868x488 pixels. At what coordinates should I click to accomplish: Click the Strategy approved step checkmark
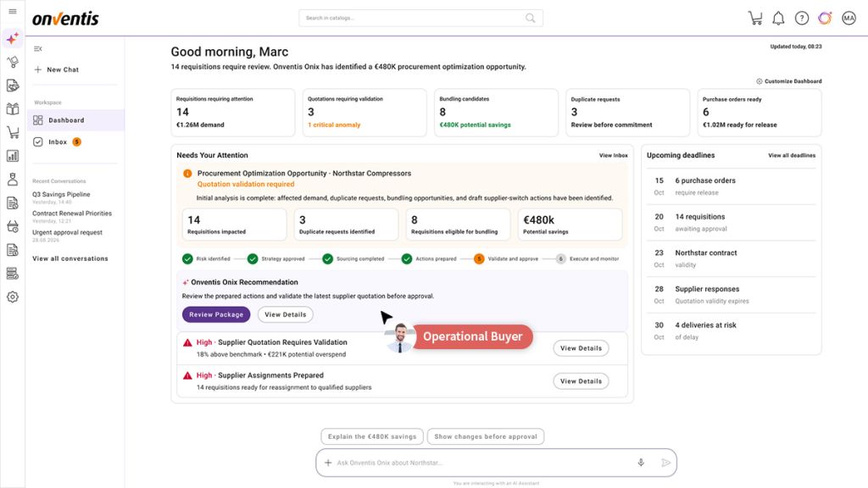pos(253,259)
